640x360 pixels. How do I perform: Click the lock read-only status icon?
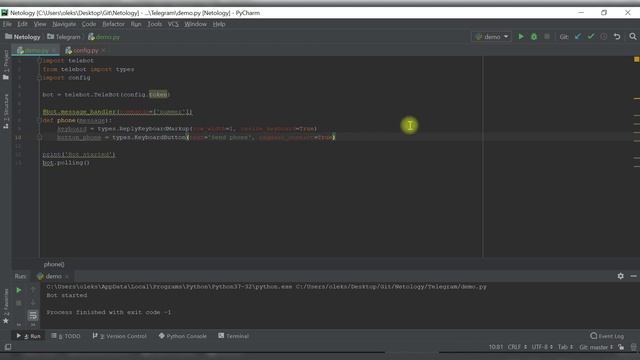tap(621, 347)
